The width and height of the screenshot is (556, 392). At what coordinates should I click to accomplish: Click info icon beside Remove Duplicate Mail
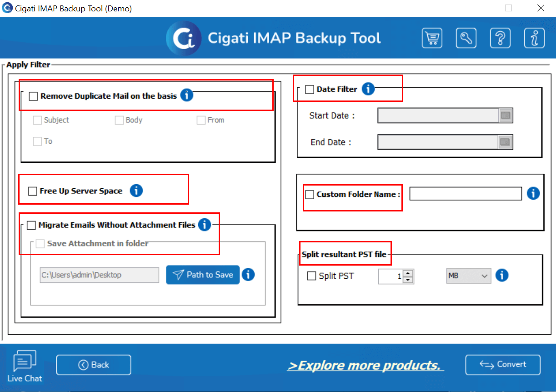pyautogui.click(x=187, y=95)
